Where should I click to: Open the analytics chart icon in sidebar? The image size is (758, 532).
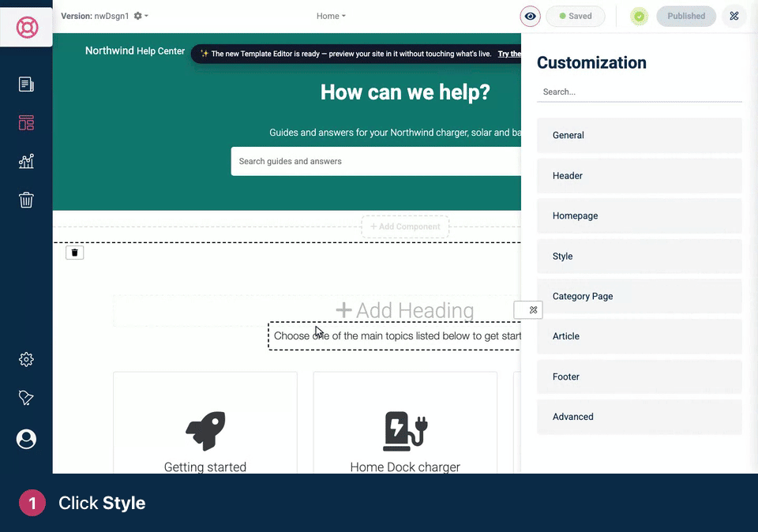[26, 161]
